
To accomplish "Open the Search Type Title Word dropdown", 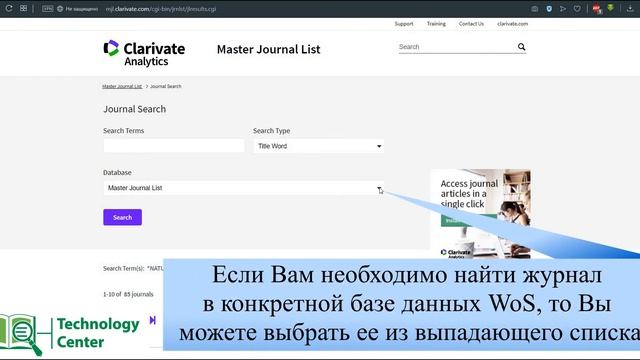I will pyautogui.click(x=318, y=146).
